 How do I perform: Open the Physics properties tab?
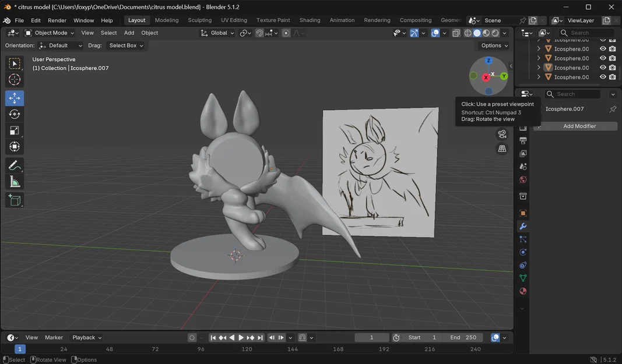523,252
